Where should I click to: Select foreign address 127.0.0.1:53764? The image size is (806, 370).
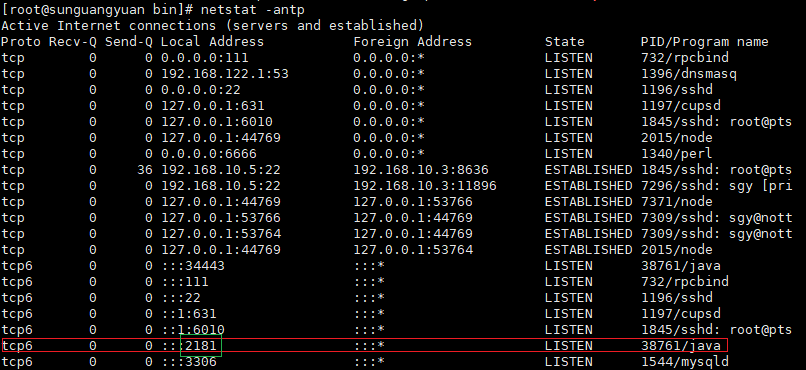(413, 249)
